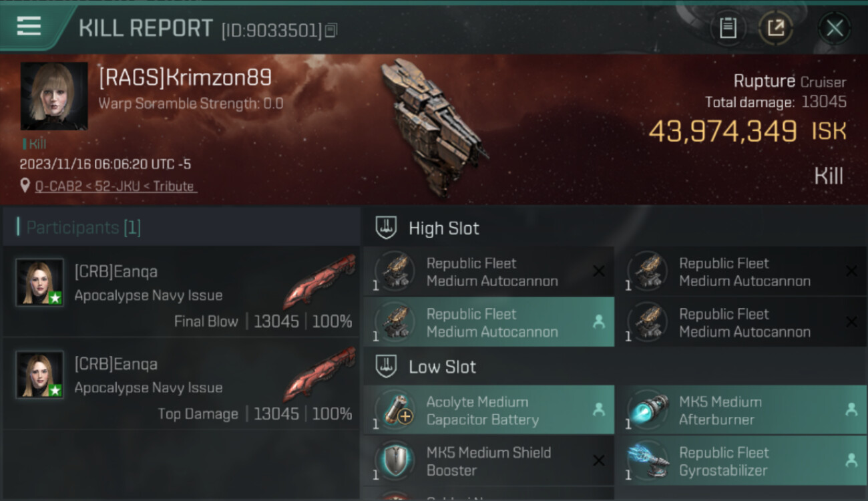Open the Q-CAB2 < 52-JKU < Tribute location link
This screenshot has width=868, height=501.
pos(115,186)
